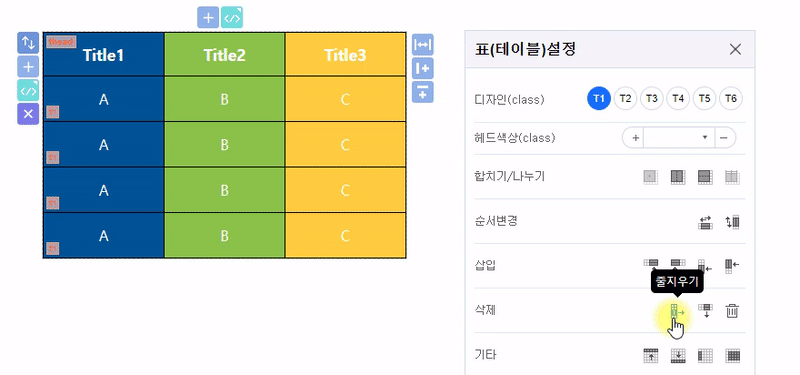Select the T2 design option
This screenshot has width=800, height=375.
pos(625,98)
